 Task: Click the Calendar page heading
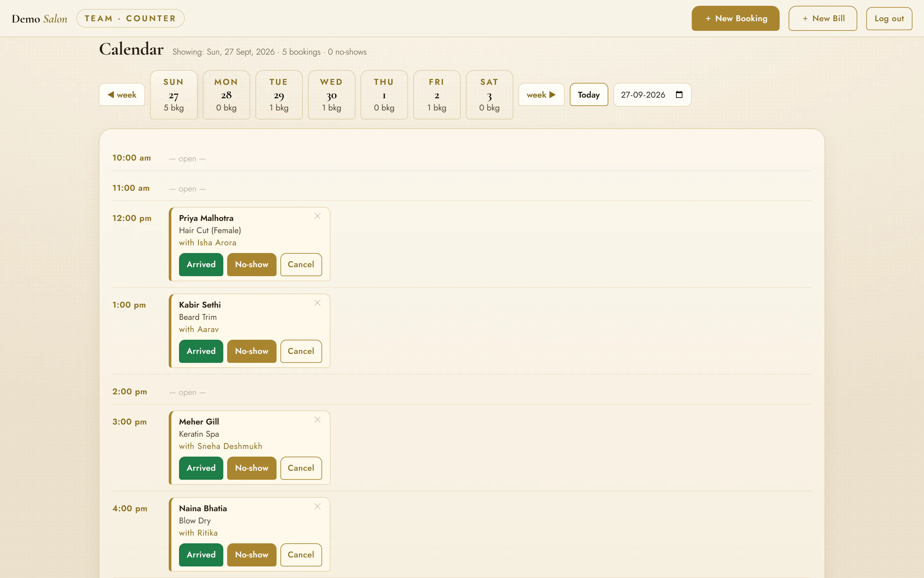coord(131,49)
